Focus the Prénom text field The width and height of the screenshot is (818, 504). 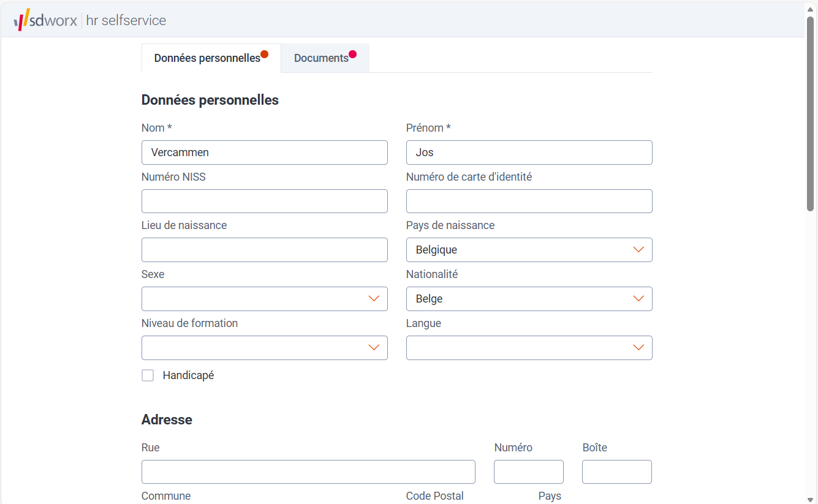(529, 152)
